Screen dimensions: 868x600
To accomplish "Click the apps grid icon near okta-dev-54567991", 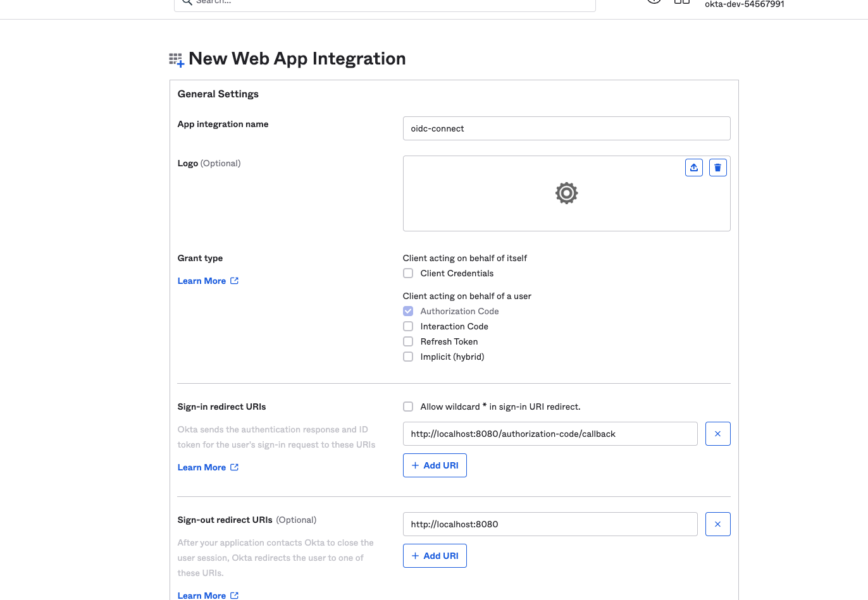I will coord(682,2).
